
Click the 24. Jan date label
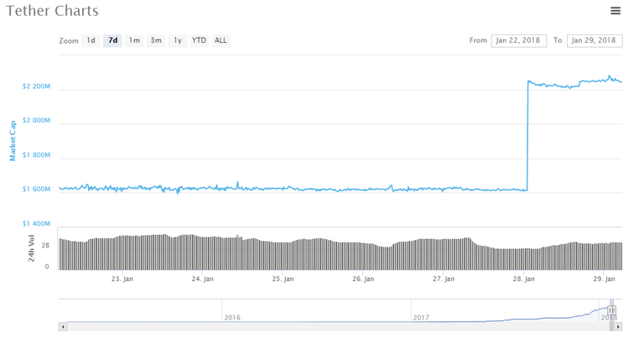(x=202, y=278)
